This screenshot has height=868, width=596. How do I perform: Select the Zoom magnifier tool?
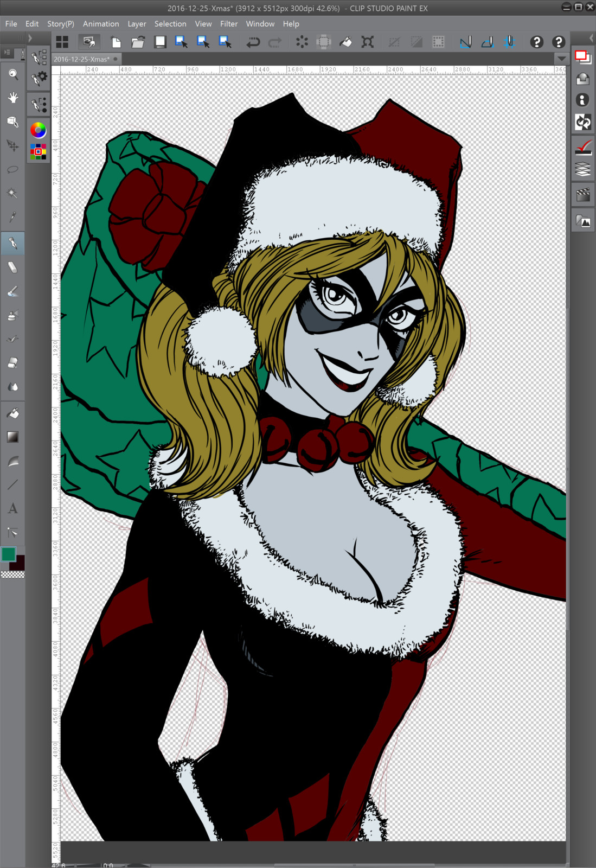tap(13, 74)
